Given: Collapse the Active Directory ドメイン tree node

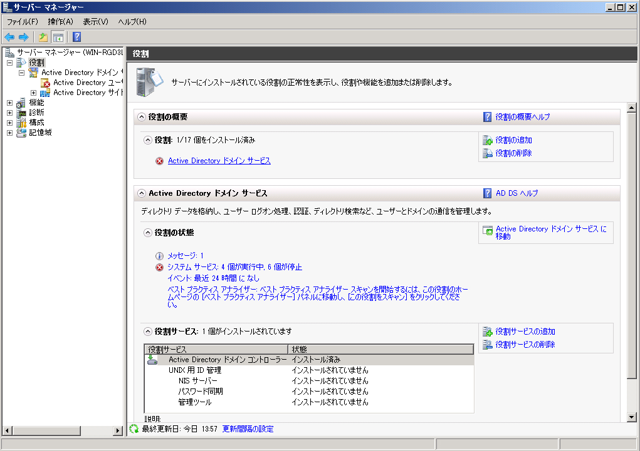Looking at the screenshot, I should (x=22, y=73).
